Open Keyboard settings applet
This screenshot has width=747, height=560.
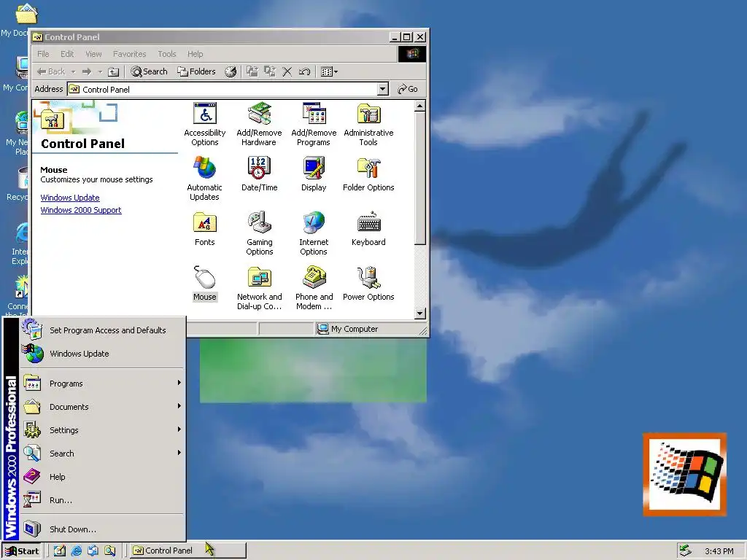(x=368, y=229)
